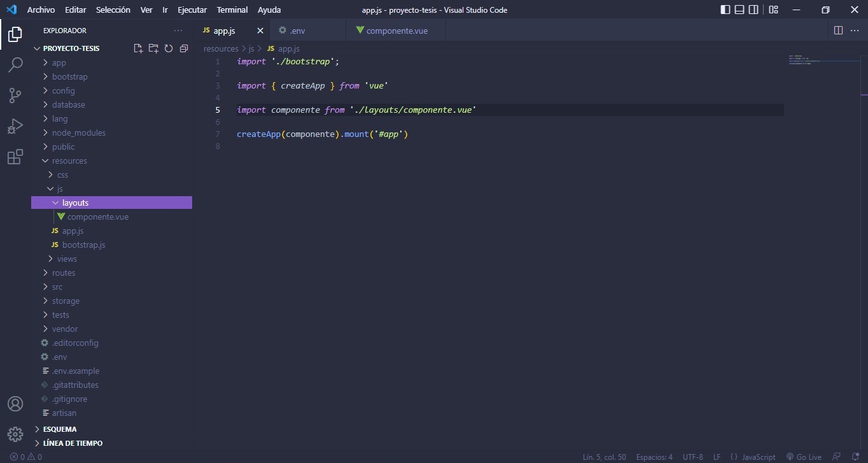Image resolution: width=868 pixels, height=463 pixels.
Task: Expand the node_modules folder
Action: pyautogui.click(x=80, y=132)
